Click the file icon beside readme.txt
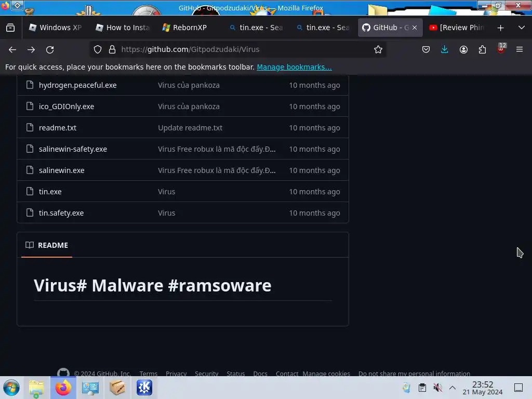This screenshot has height=399, width=532. (x=30, y=128)
